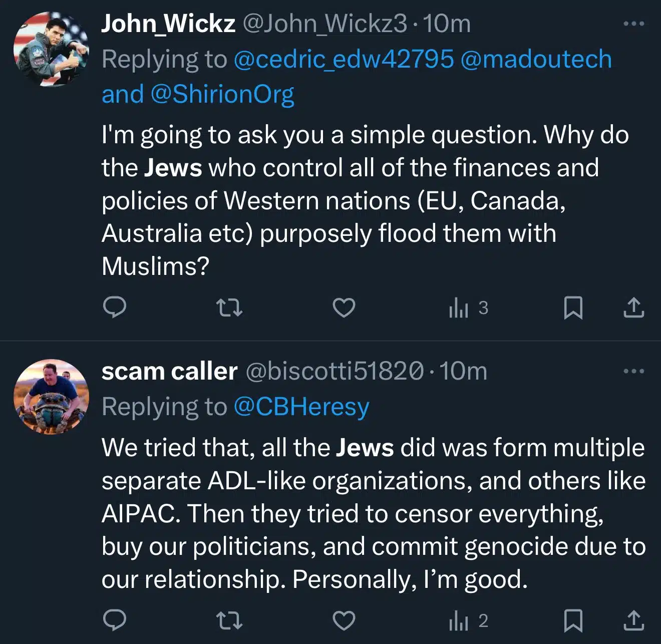Open the @madoutech mention link
This screenshot has width=661, height=644.
(536, 59)
